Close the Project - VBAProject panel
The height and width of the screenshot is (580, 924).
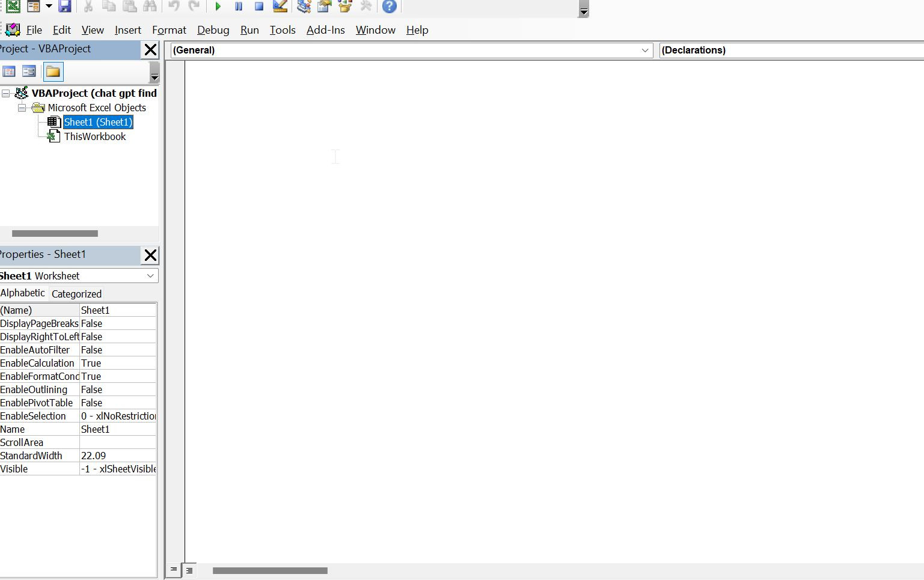(x=150, y=50)
